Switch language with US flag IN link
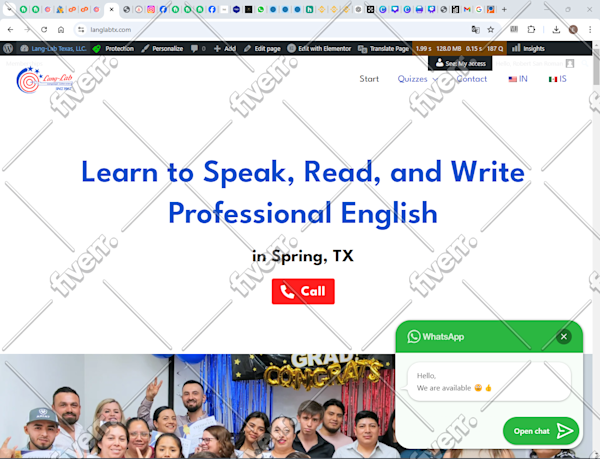The image size is (600, 459). [518, 79]
